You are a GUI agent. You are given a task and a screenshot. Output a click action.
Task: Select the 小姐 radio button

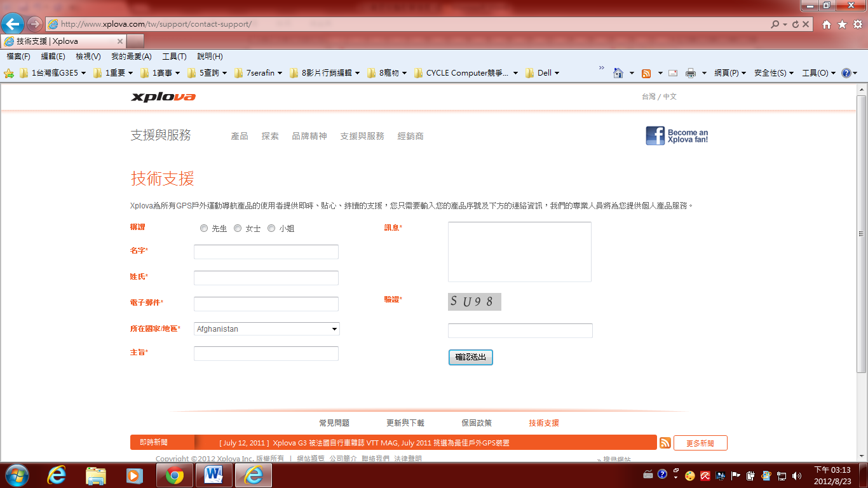click(x=271, y=228)
